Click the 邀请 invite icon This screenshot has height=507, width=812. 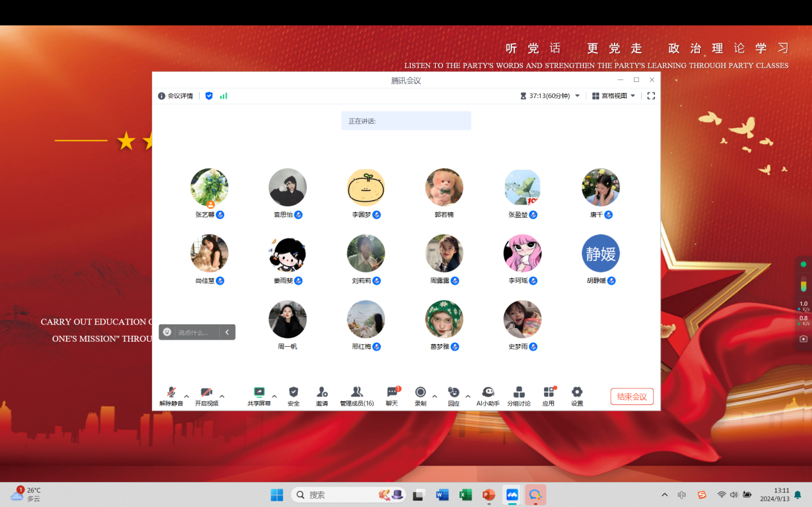pos(322,393)
